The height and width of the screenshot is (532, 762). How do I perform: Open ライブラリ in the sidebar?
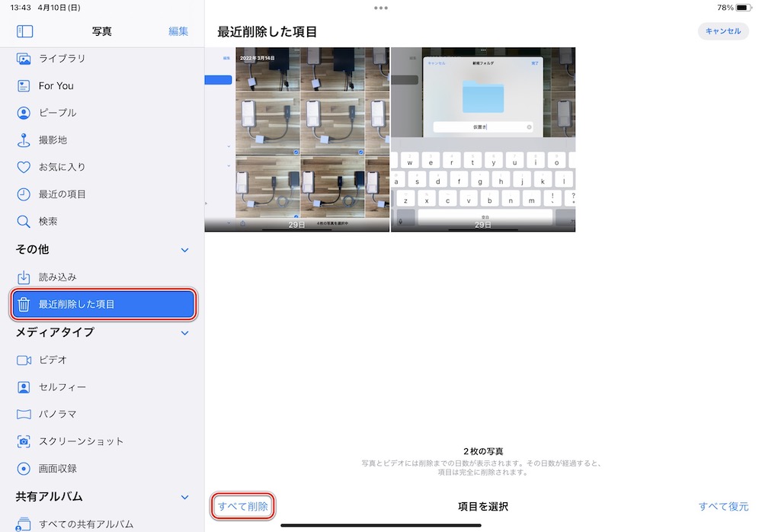pyautogui.click(x=102, y=59)
